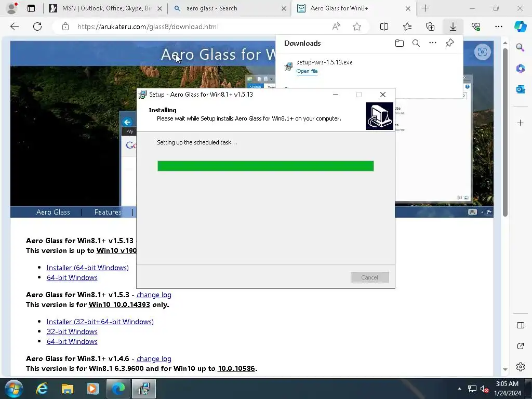The image size is (532, 399).
Task: Show hidden tray icons arrow
Action: point(459,389)
